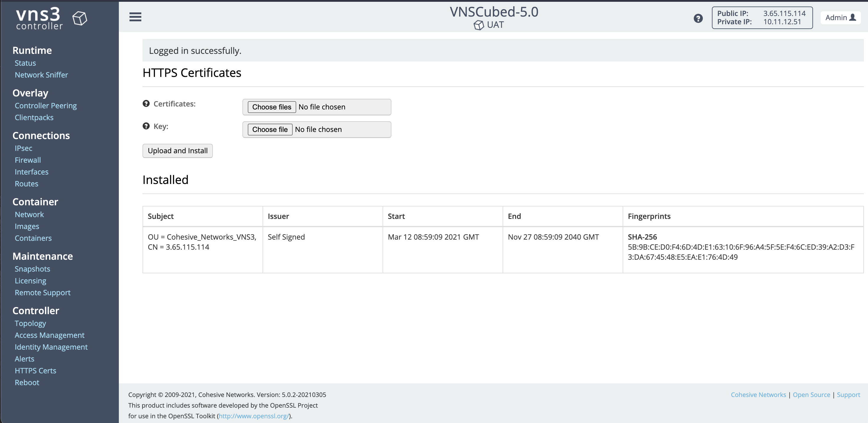The width and height of the screenshot is (868, 423).
Task: Open the openssl.org link in footer
Action: [254, 416]
